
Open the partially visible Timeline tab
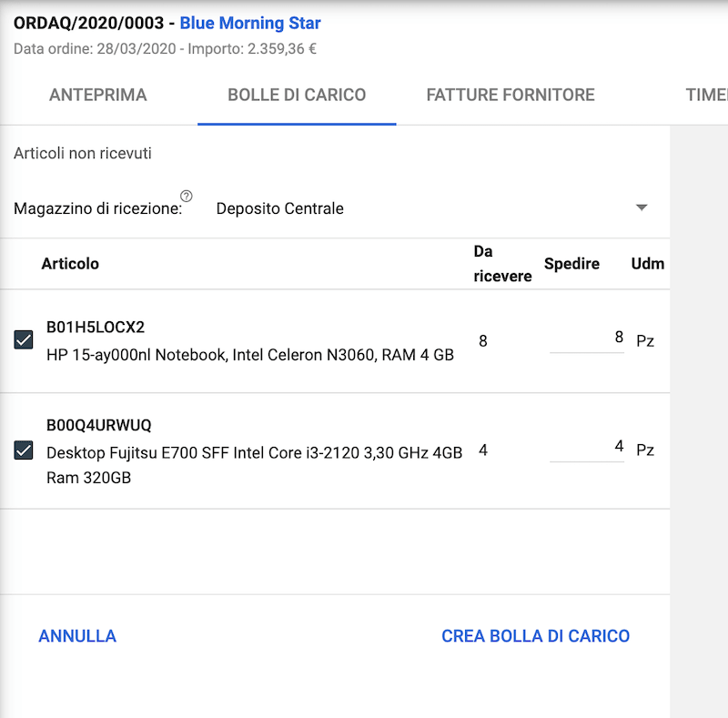[x=706, y=95]
